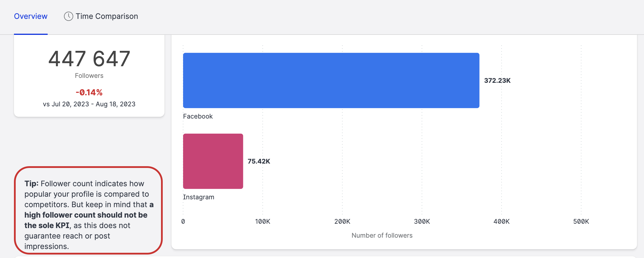Image resolution: width=644 pixels, height=258 pixels.
Task: Select the pink Instagram bar in the chart
Action: (213, 161)
